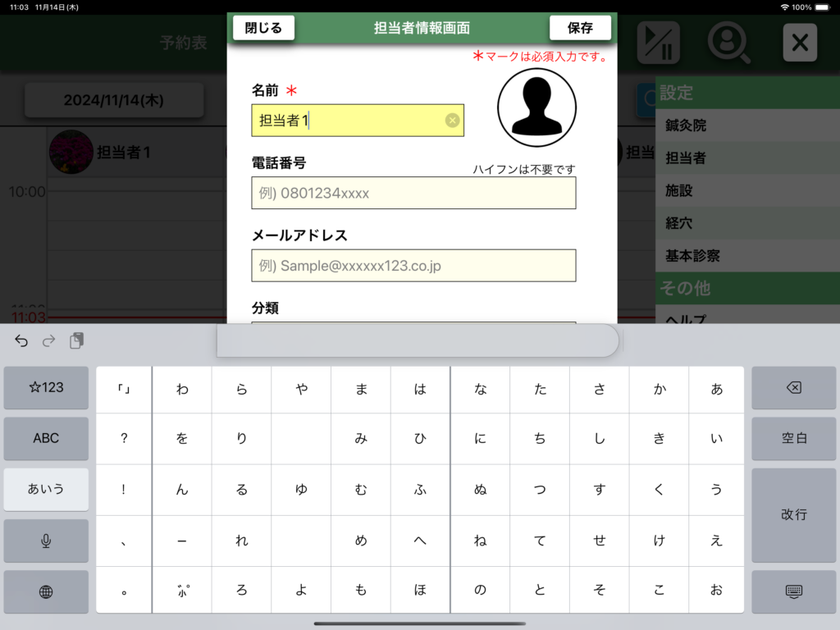Switch keyboard to ☆123 symbols mode

(46, 387)
